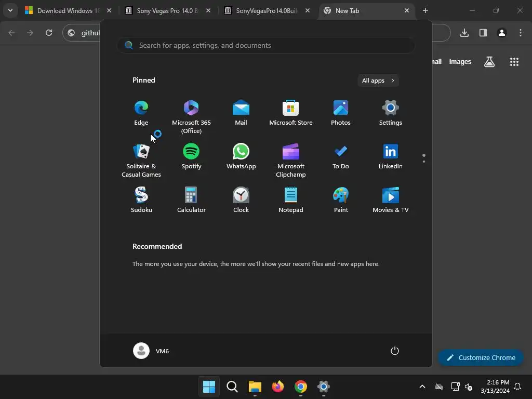
Task: Open the To Do app
Action: tap(341, 157)
